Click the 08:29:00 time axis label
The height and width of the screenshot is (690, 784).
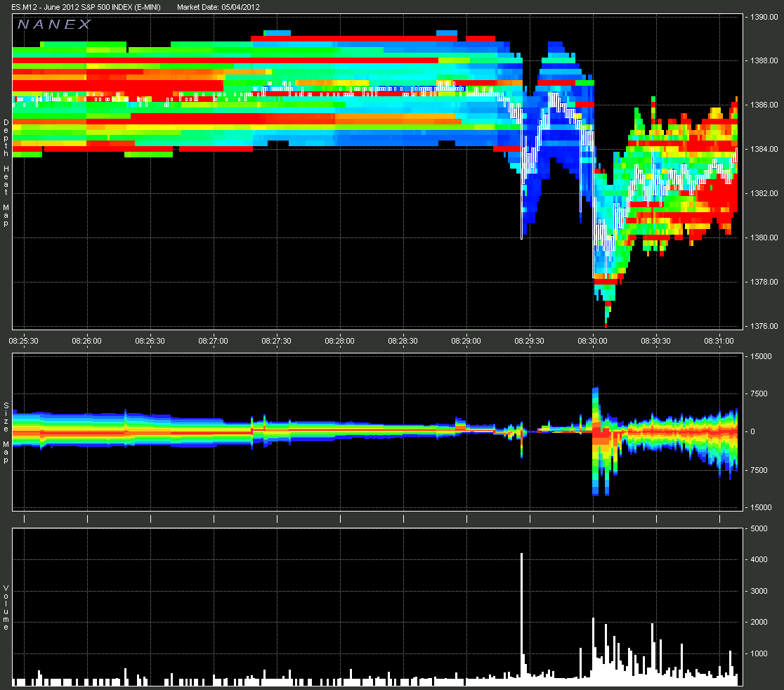(x=466, y=341)
